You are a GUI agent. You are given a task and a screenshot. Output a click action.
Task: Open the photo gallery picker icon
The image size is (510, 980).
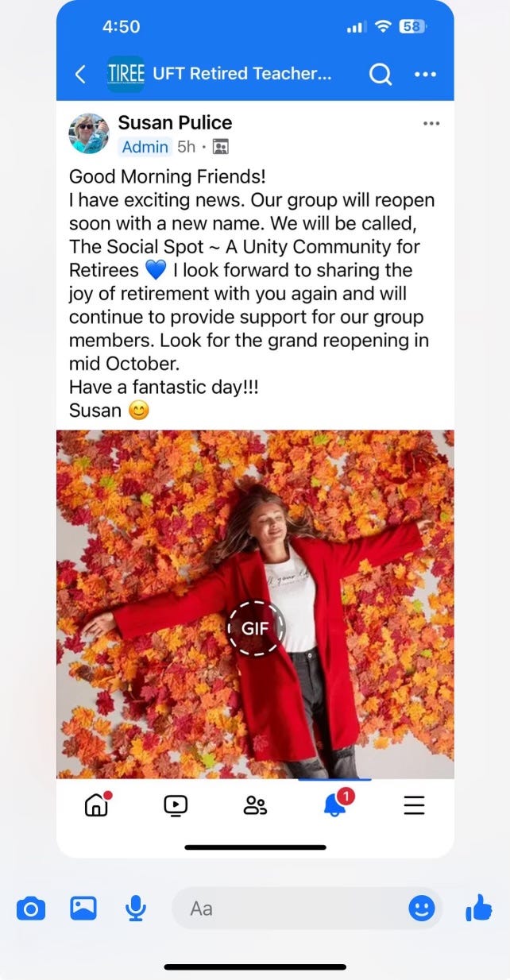(x=83, y=908)
